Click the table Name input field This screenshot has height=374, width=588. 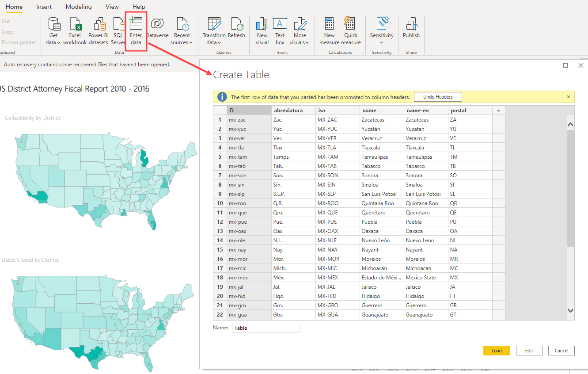pyautogui.click(x=266, y=328)
